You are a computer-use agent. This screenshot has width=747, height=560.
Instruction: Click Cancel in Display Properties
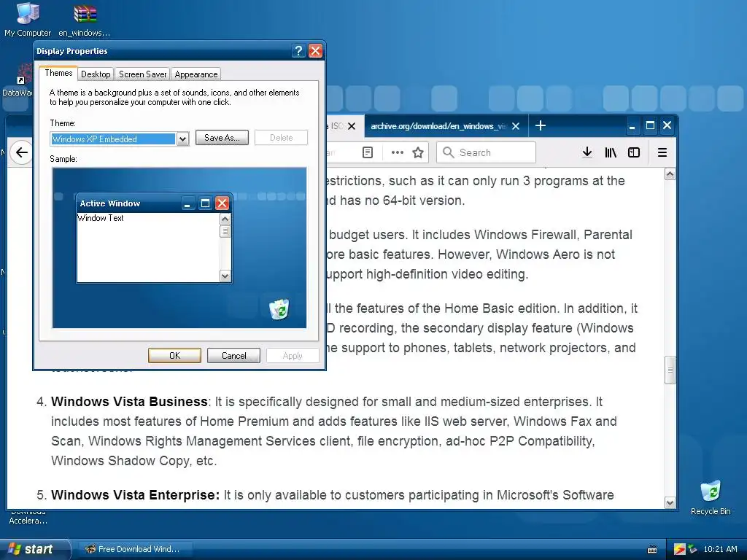point(233,356)
